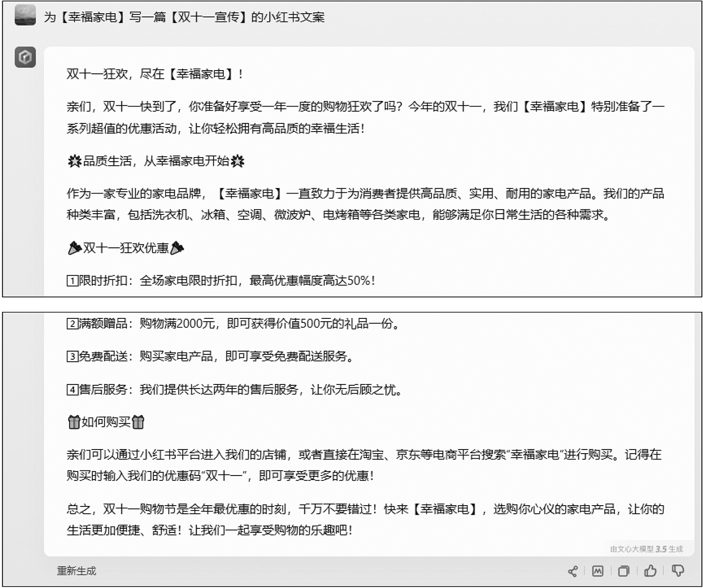Screen dimensions: 703x588
Task: Click the 由文心大模型 3.5 生成 label
Action: (646, 549)
